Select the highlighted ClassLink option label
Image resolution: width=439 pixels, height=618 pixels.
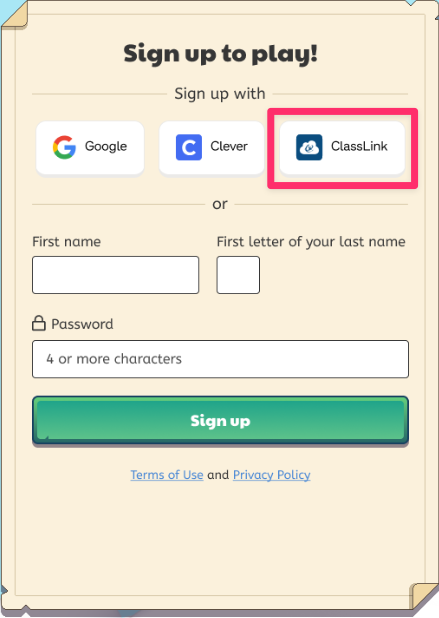click(x=359, y=146)
